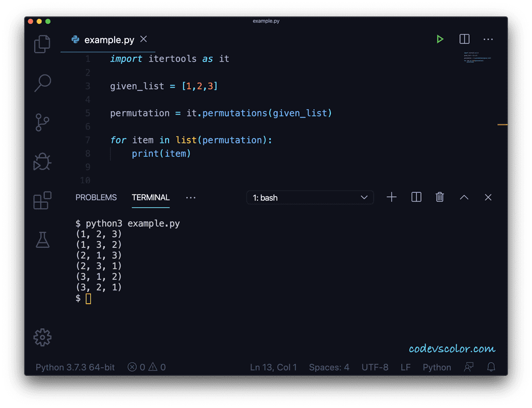Open the 1: bash terminal dropdown

[309, 197]
